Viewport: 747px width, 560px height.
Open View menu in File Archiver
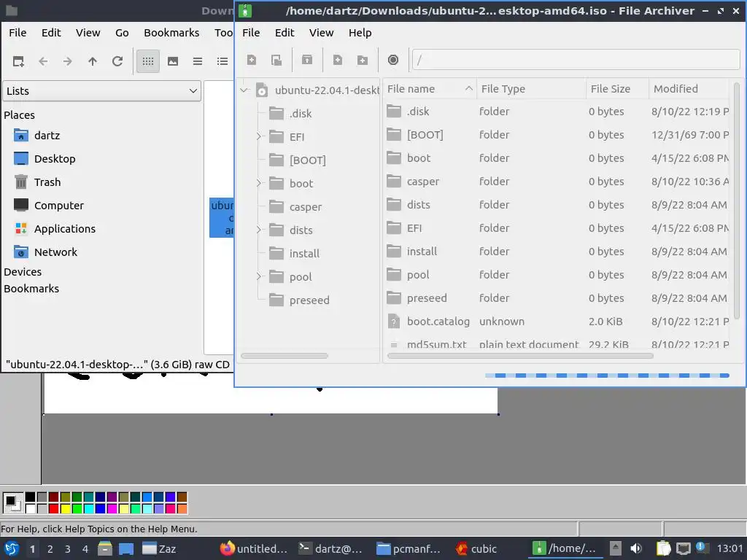(322, 33)
